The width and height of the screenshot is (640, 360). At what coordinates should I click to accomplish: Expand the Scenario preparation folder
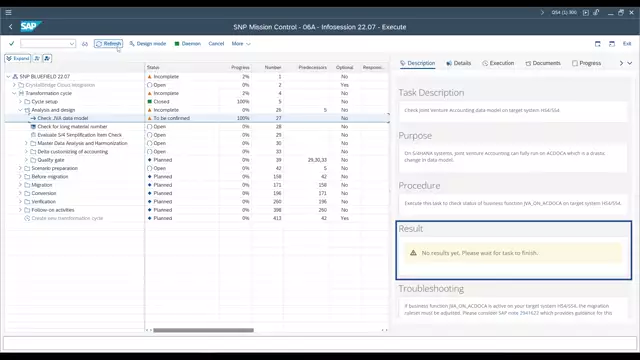point(20,168)
